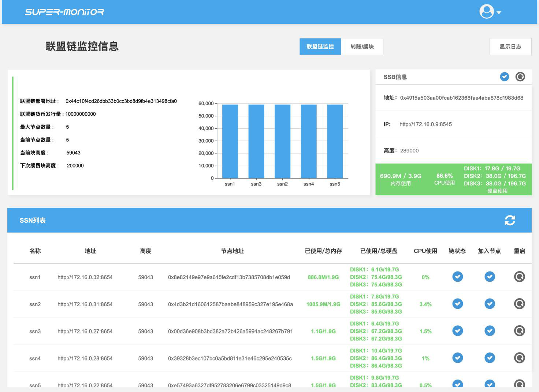
Task: Click the green resource usage panel
Action: 453,179
